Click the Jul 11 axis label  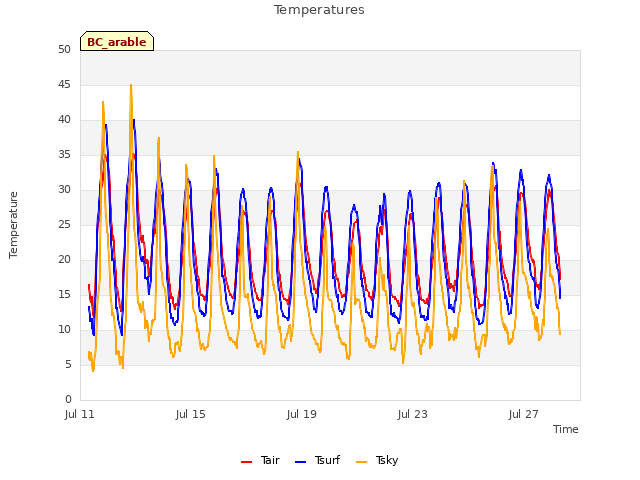pyautogui.click(x=80, y=414)
